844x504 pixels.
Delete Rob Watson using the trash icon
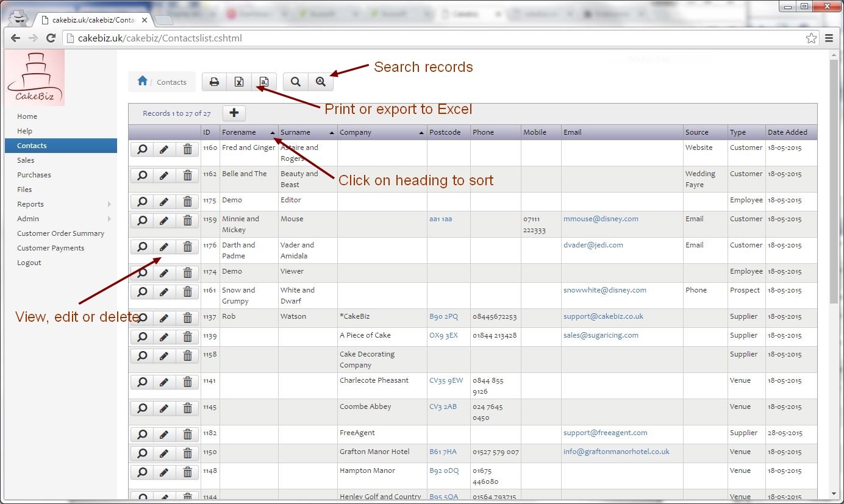click(x=187, y=318)
